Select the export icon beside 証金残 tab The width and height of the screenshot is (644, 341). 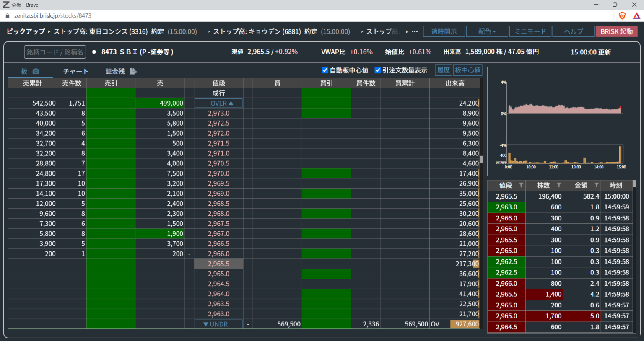click(x=133, y=71)
